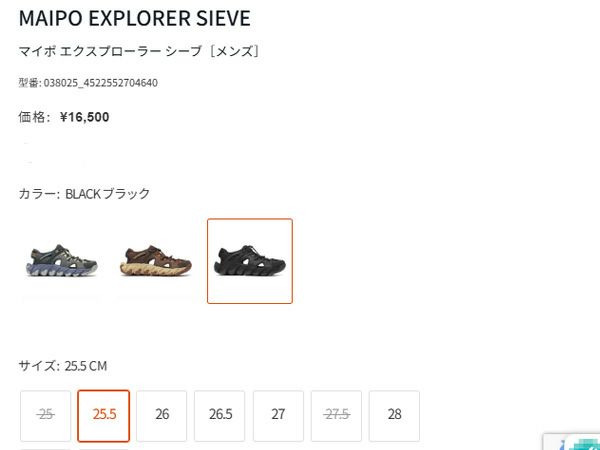600x450 pixels.
Task: Click the BLACKブラック color name text
Action: (x=108, y=193)
